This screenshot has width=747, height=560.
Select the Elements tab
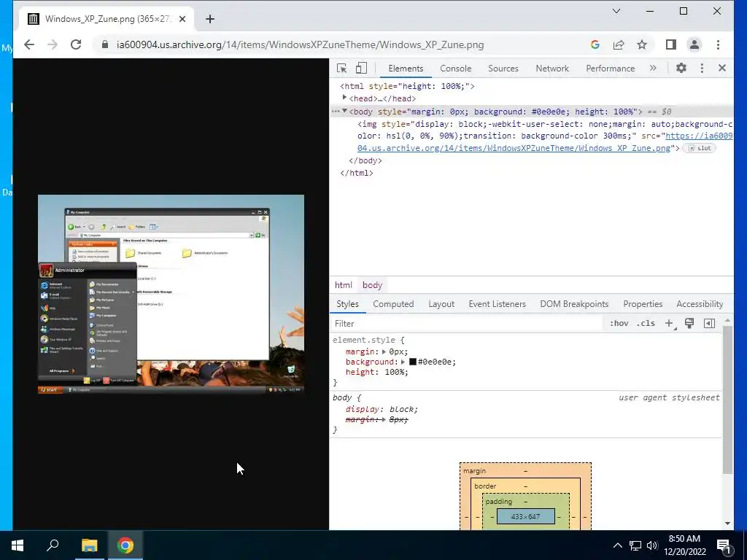coord(406,68)
